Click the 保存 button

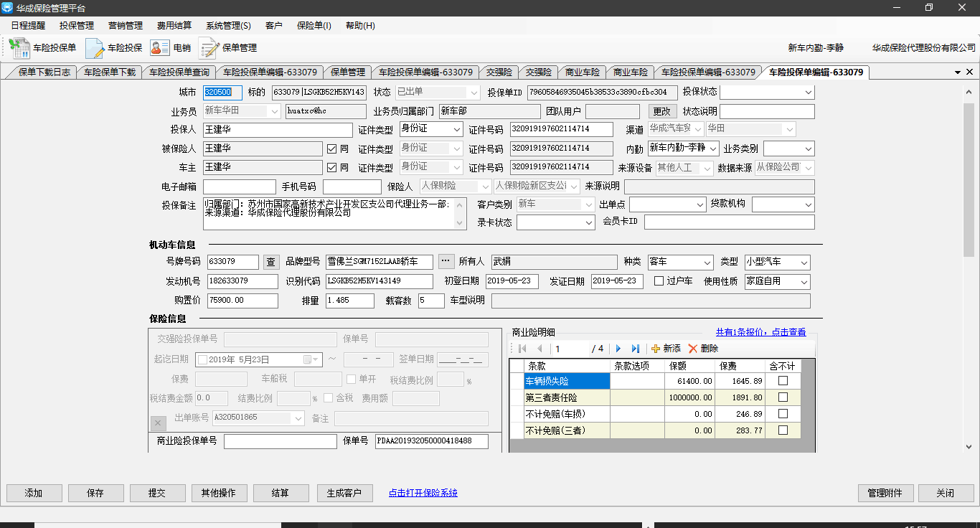(95, 494)
